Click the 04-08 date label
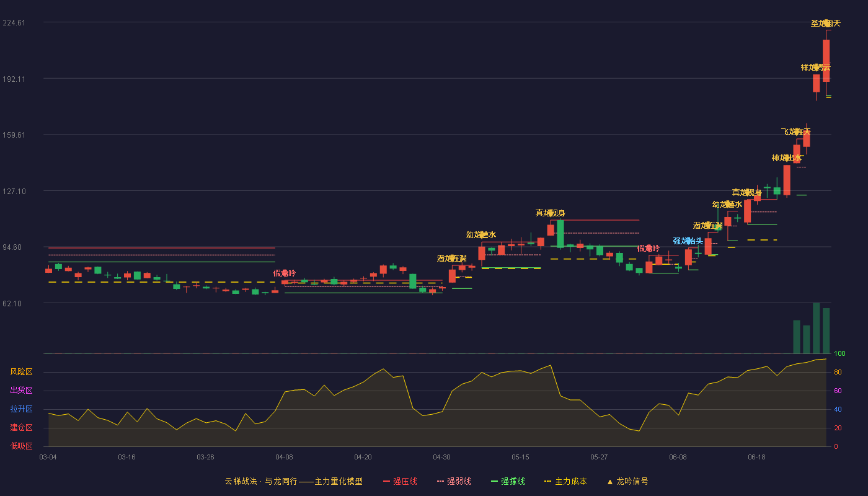 [x=284, y=457]
